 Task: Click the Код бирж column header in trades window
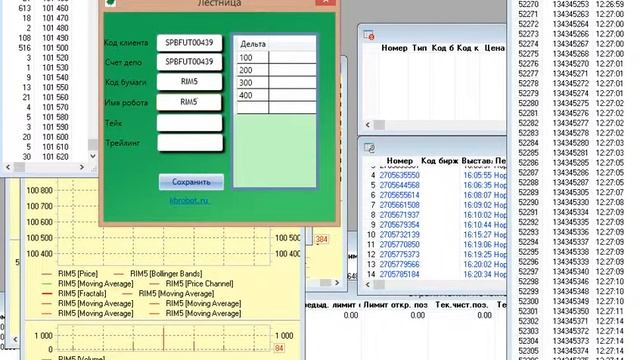click(x=440, y=161)
